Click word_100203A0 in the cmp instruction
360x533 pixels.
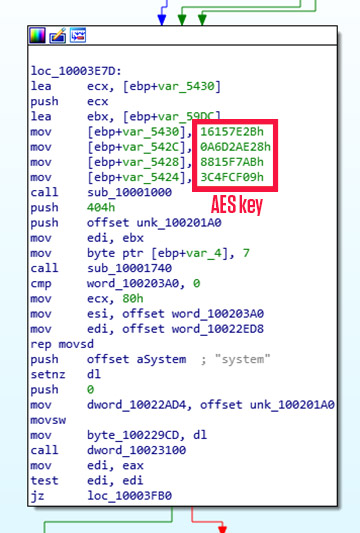tap(133, 283)
